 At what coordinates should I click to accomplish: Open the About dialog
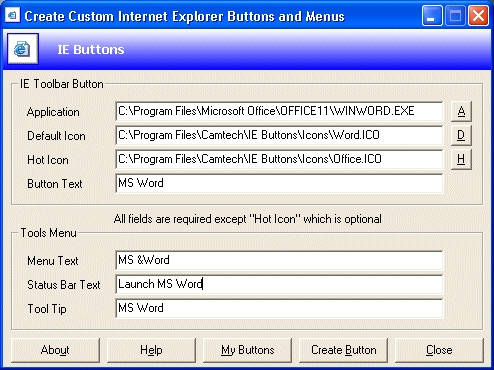tap(55, 350)
